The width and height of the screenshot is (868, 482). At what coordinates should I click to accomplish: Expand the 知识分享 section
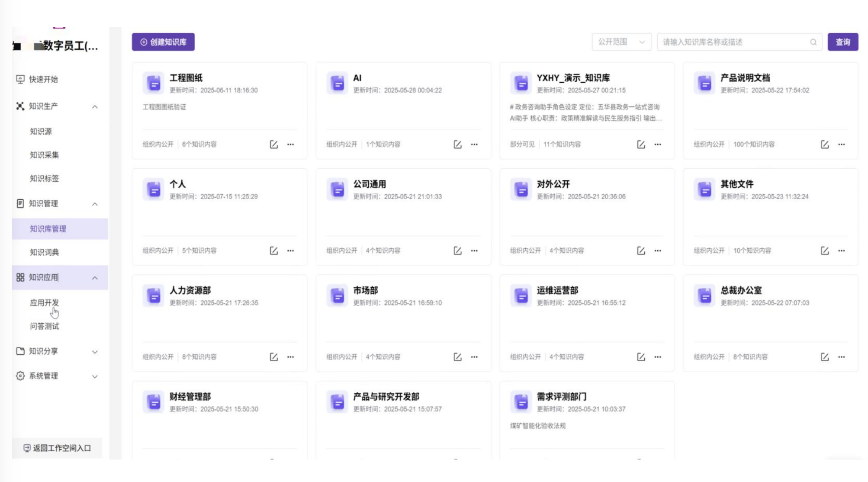pyautogui.click(x=95, y=352)
